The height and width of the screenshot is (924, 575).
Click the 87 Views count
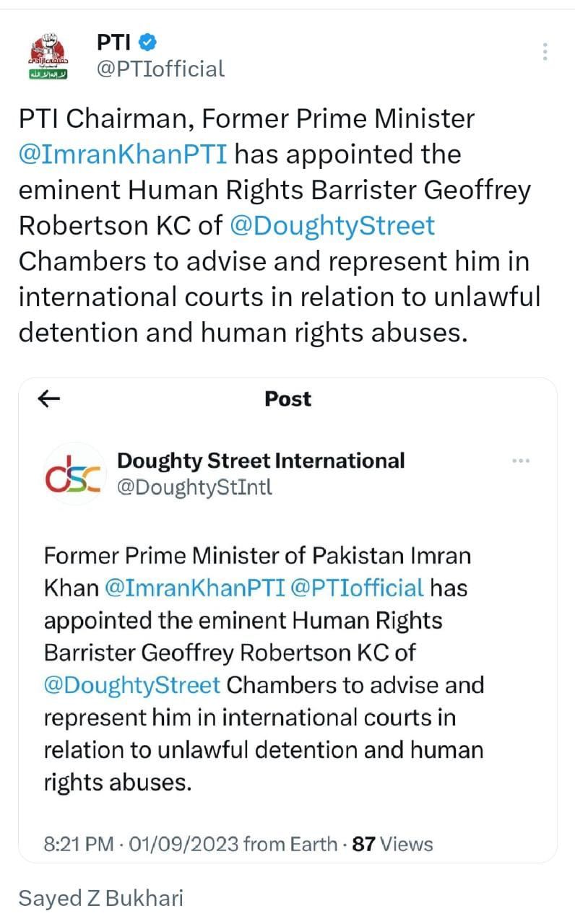[392, 844]
